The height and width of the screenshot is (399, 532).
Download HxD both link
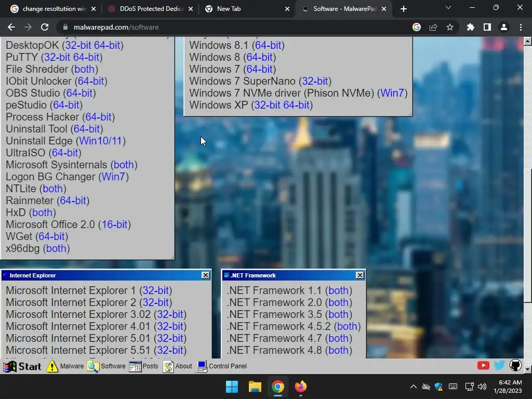[43, 212]
